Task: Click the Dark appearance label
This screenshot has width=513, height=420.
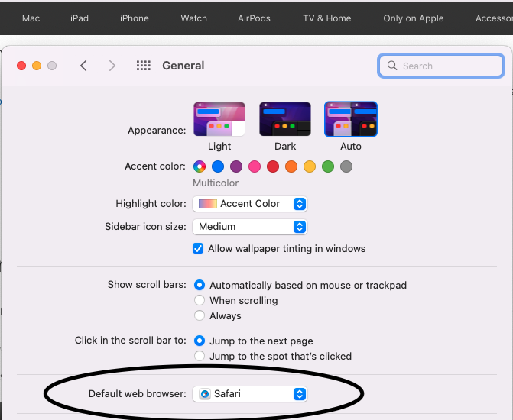Action: [285, 146]
